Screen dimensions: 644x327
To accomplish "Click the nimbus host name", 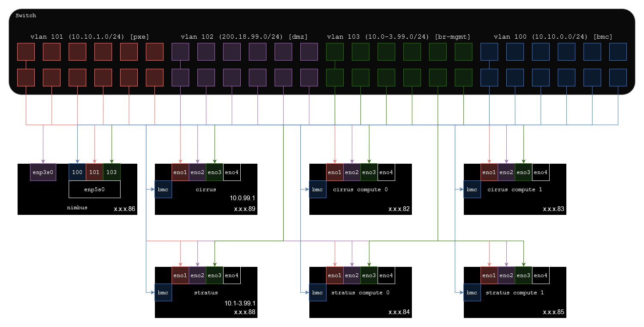I will click(x=77, y=208).
